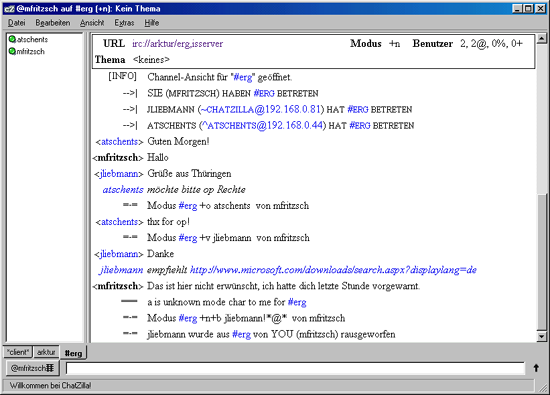
Task: Click the <keines> topic text
Action: [x=151, y=60]
